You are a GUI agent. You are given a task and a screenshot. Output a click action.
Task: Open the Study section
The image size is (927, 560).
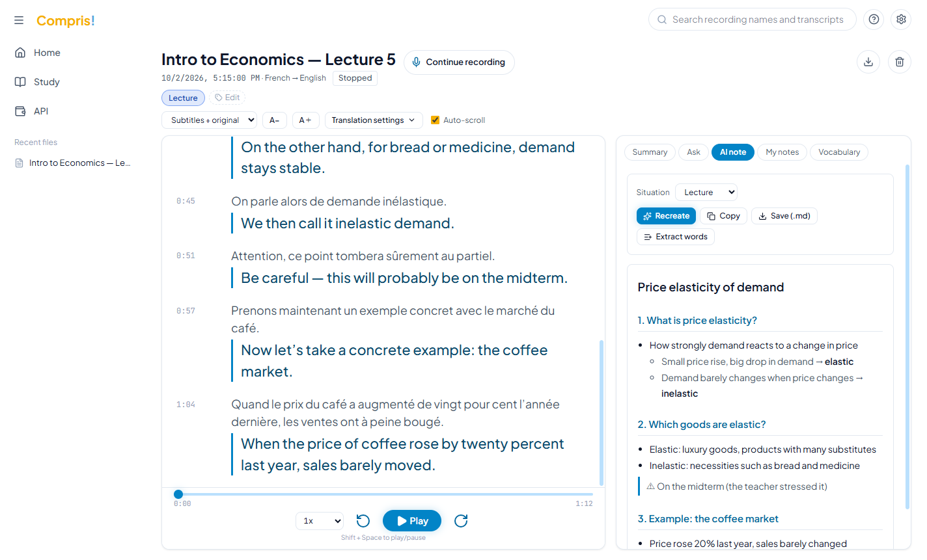tap(46, 82)
